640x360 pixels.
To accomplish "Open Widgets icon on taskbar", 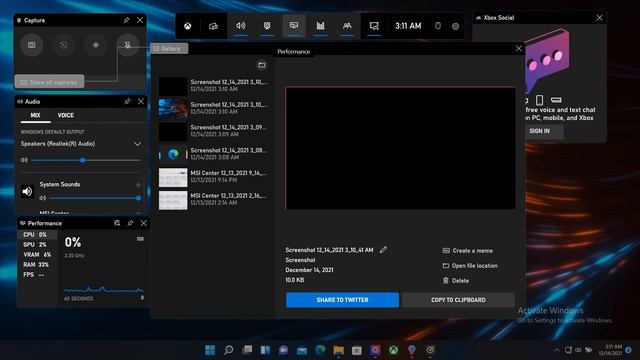I will point(265,350).
